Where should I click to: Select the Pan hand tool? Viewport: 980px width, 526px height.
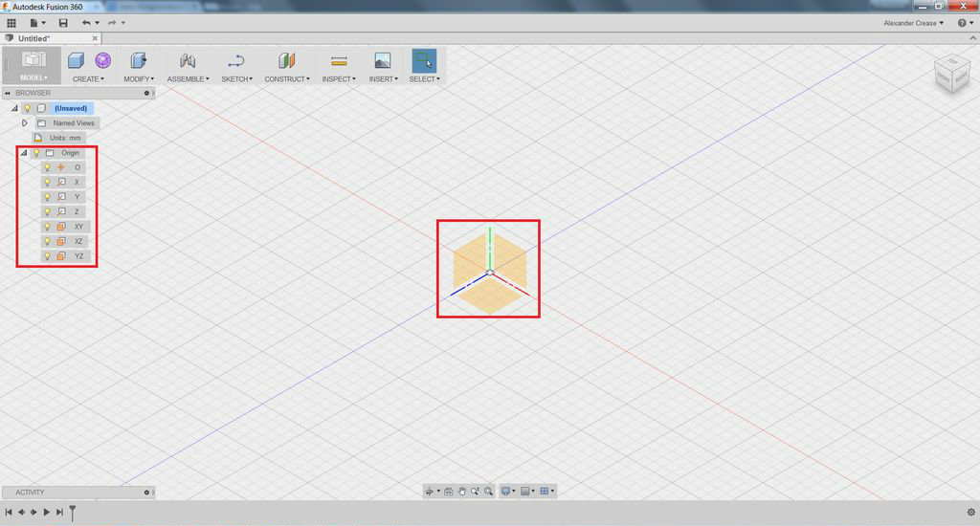(462, 492)
